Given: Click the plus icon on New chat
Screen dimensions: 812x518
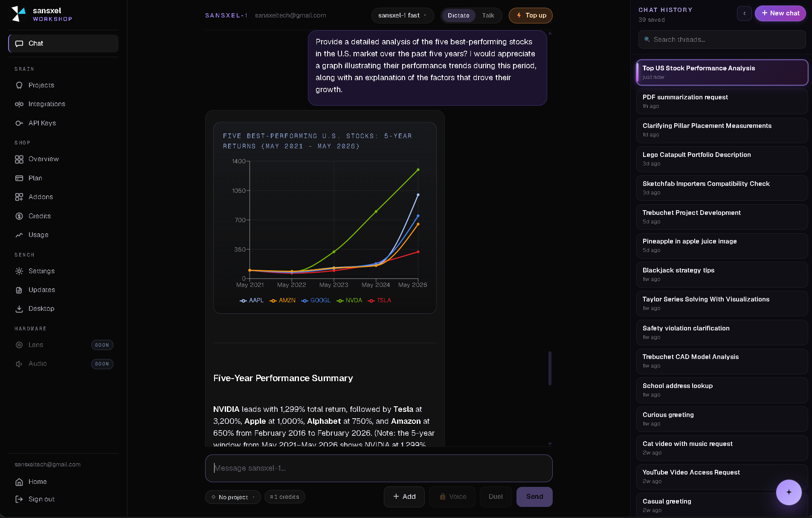Looking at the screenshot, I should tap(765, 13).
